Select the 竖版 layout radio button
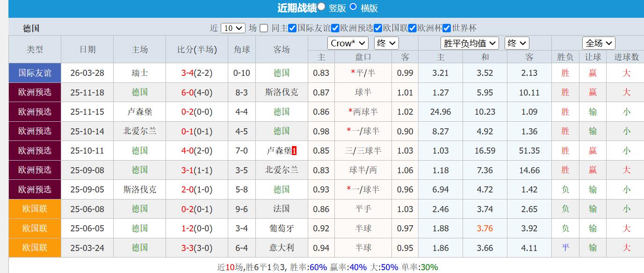The height and width of the screenshot is (273, 644). (x=321, y=8)
